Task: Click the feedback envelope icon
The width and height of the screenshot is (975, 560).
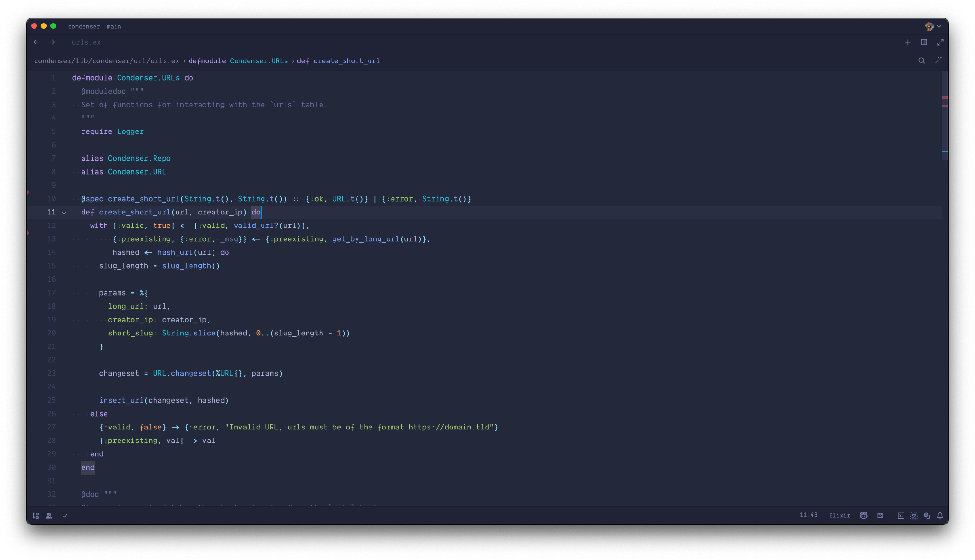Action: tap(880, 516)
